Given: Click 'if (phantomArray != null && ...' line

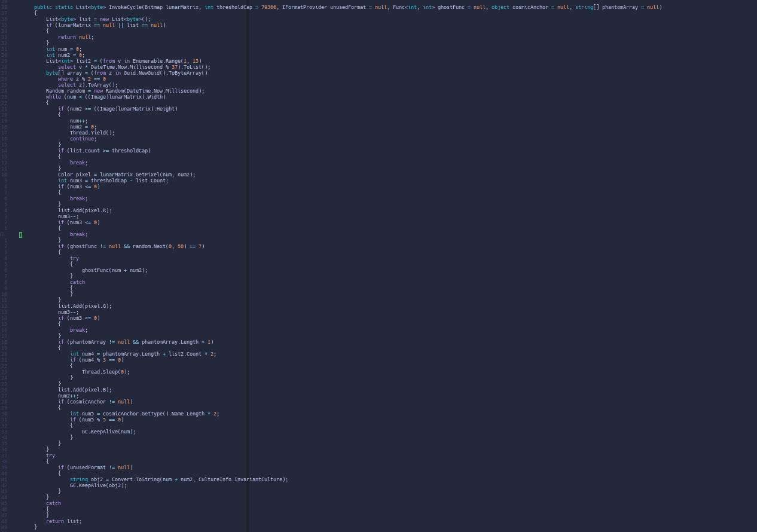Looking at the screenshot, I should pyautogui.click(x=136, y=342).
